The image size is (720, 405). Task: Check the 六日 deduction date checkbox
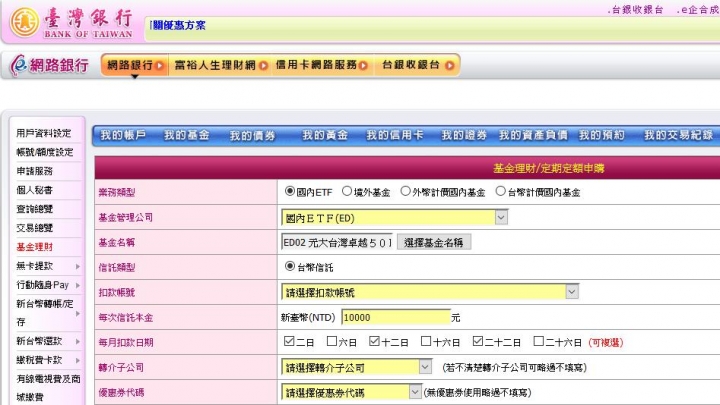coord(332,341)
